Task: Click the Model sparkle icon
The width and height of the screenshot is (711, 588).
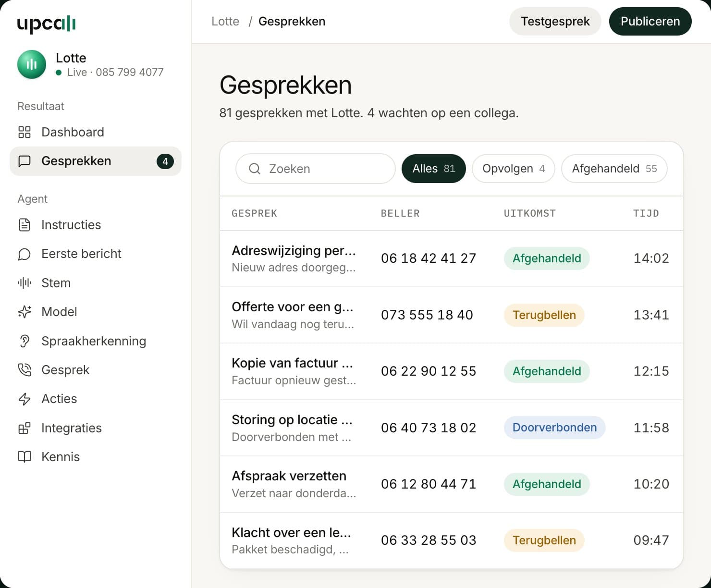Action: [25, 312]
